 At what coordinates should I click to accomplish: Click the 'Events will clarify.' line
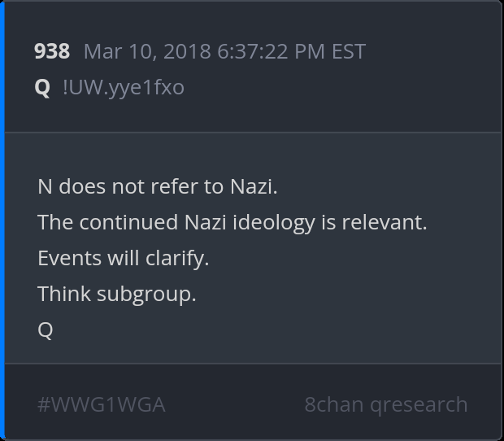point(124,258)
